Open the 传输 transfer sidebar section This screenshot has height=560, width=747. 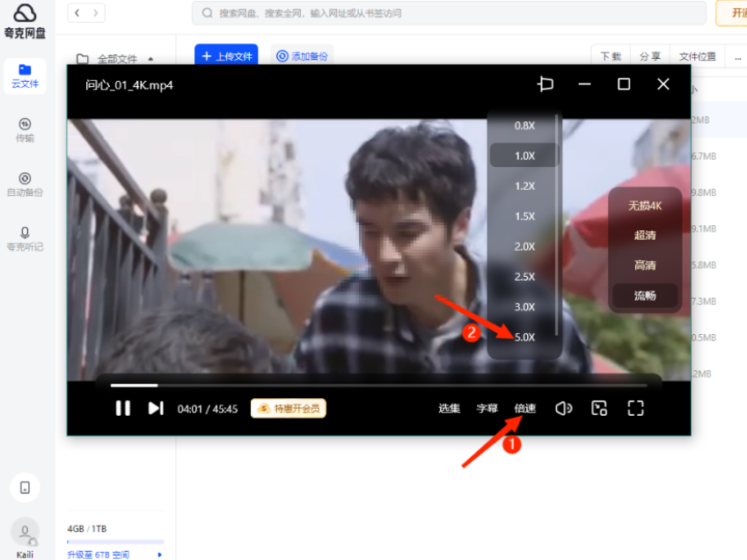tap(25, 130)
